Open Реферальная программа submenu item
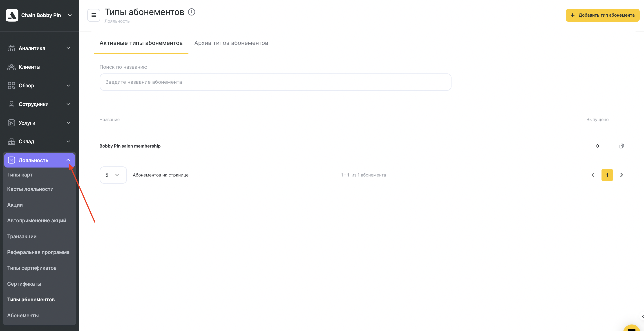The width and height of the screenshot is (644, 331). click(x=38, y=252)
